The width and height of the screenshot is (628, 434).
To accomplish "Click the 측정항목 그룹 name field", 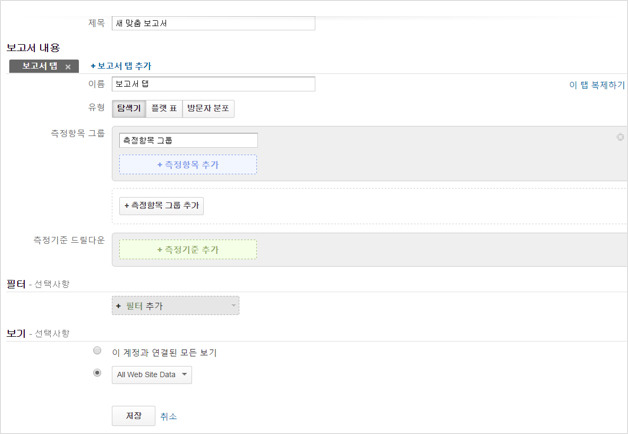I will point(187,141).
